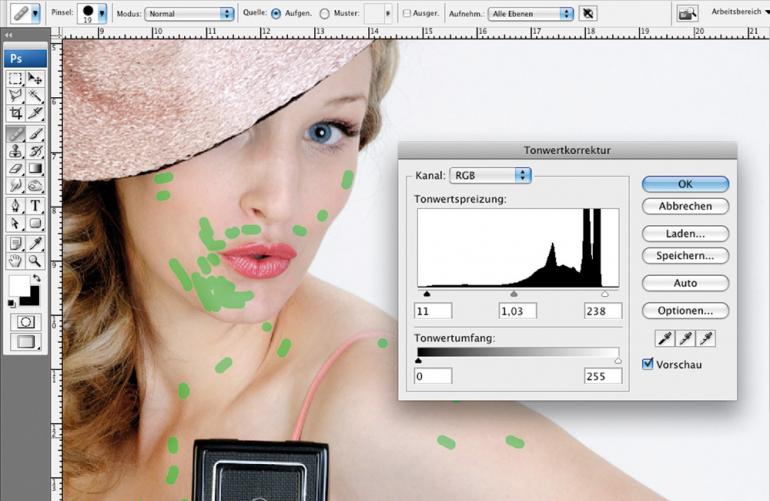Open the Kanal dropdown showing RGB
The image size is (770, 501).
click(x=490, y=175)
